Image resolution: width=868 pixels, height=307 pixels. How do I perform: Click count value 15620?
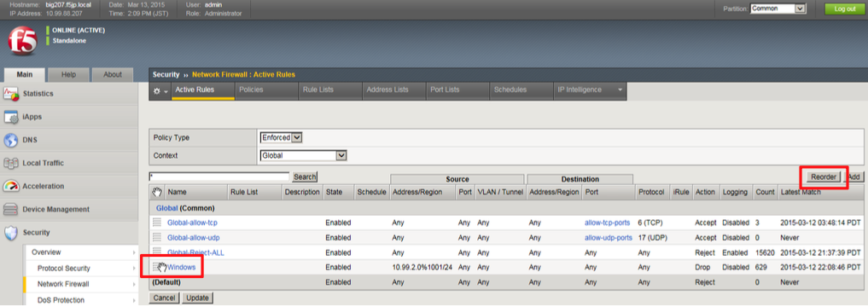pos(765,252)
